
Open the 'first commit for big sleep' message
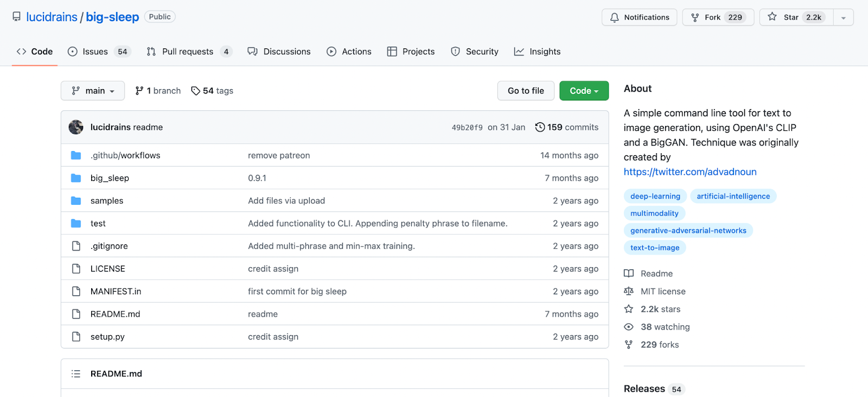pyautogui.click(x=297, y=292)
